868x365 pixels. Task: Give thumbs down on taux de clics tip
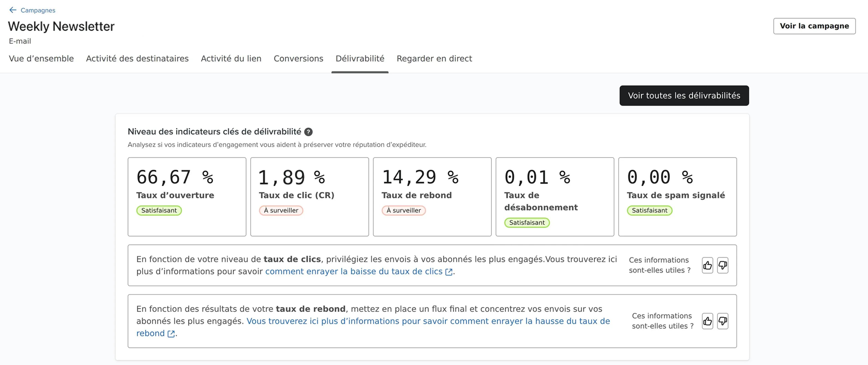(722, 266)
